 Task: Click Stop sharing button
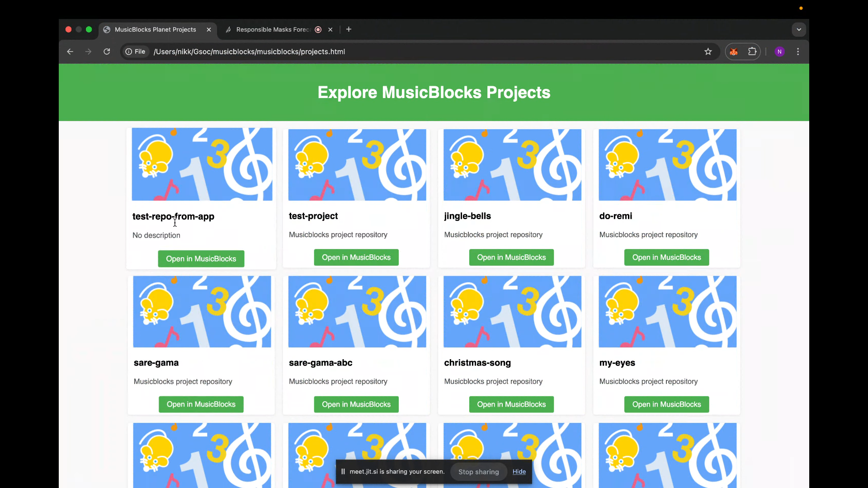[478, 472]
